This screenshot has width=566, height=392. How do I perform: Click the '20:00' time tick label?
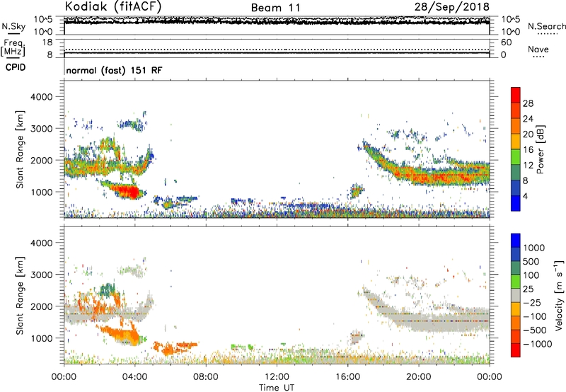[418, 377]
